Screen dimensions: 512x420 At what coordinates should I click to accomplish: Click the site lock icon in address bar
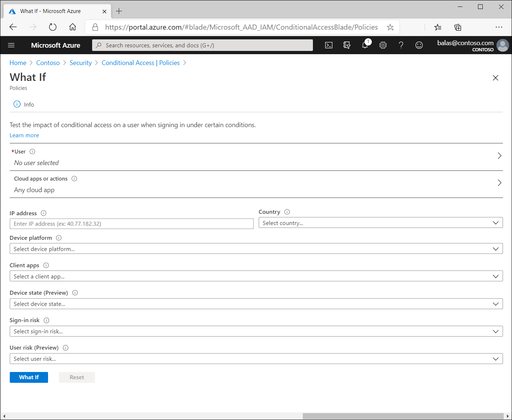pos(95,27)
